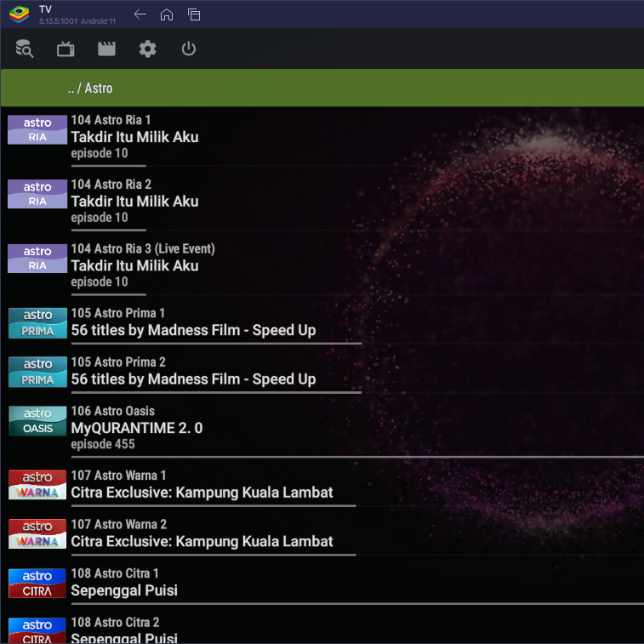
Task: Click Madness Film program under Astro Prima 2
Action: (193, 379)
